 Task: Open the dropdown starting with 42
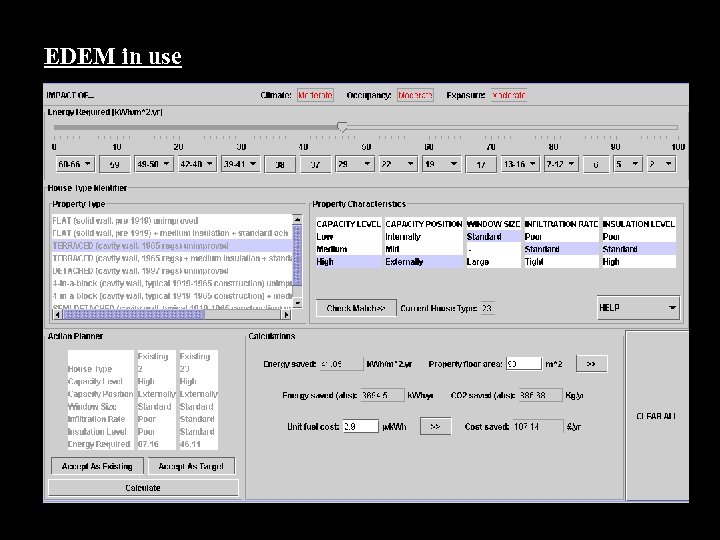197,164
